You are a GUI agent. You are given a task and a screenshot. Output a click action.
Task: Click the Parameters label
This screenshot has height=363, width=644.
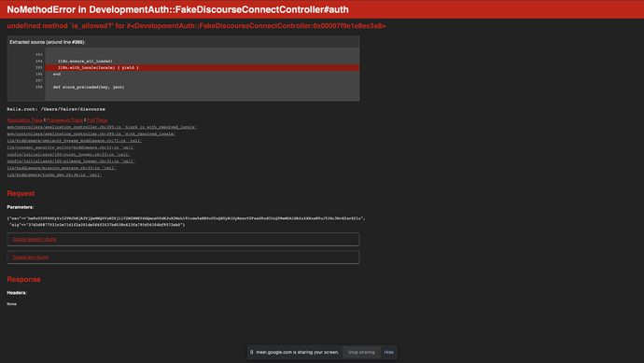click(x=21, y=207)
